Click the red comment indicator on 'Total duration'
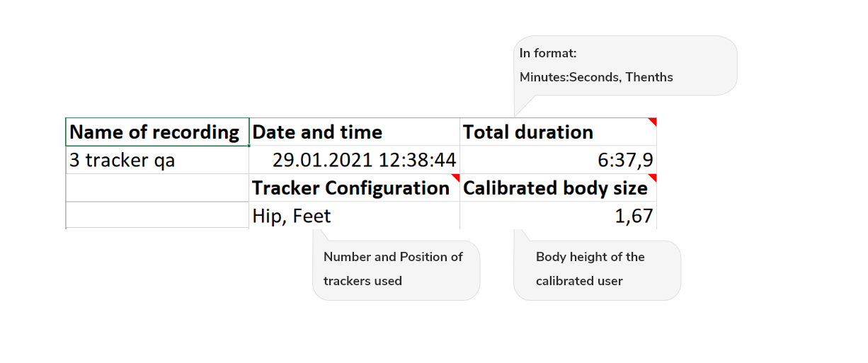 [x=653, y=122]
